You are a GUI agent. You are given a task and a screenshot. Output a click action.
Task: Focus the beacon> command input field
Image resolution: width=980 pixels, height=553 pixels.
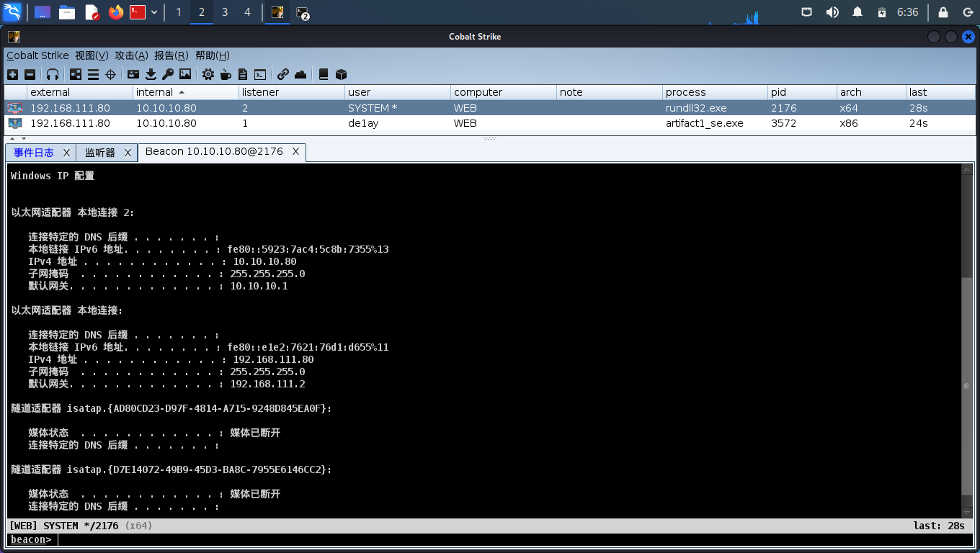515,539
